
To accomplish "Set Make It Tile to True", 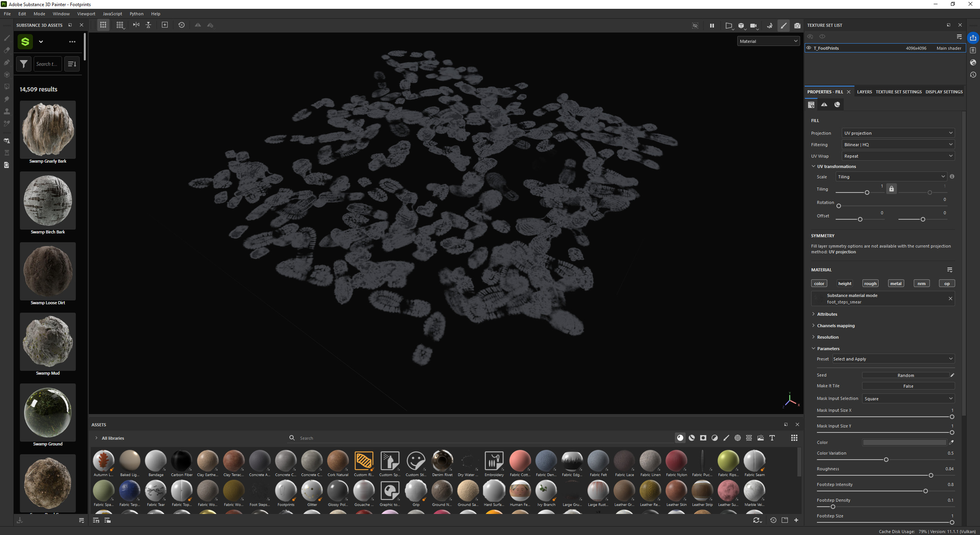I will pos(908,386).
